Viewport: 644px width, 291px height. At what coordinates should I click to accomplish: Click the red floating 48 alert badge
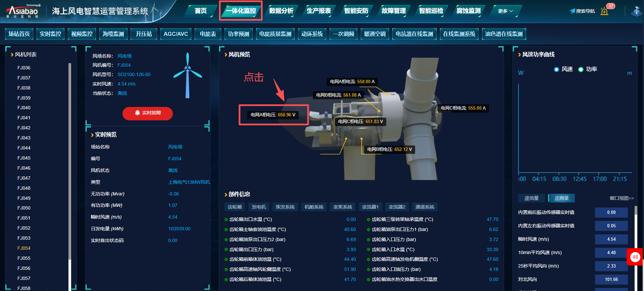point(635,257)
